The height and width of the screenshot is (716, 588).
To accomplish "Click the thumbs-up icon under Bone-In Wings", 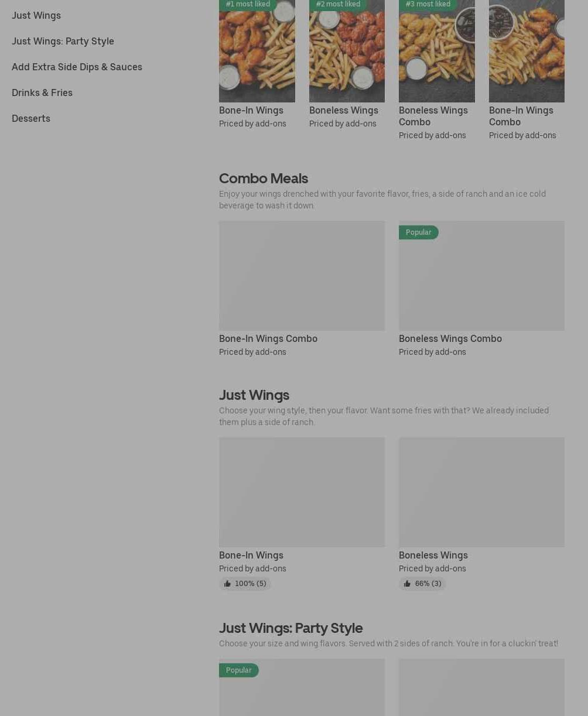I will pos(227,584).
